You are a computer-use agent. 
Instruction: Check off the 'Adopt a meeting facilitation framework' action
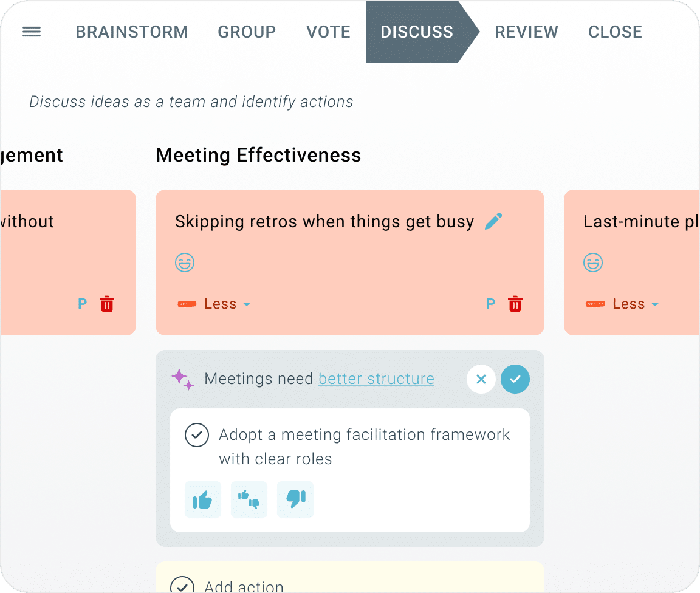tap(196, 435)
